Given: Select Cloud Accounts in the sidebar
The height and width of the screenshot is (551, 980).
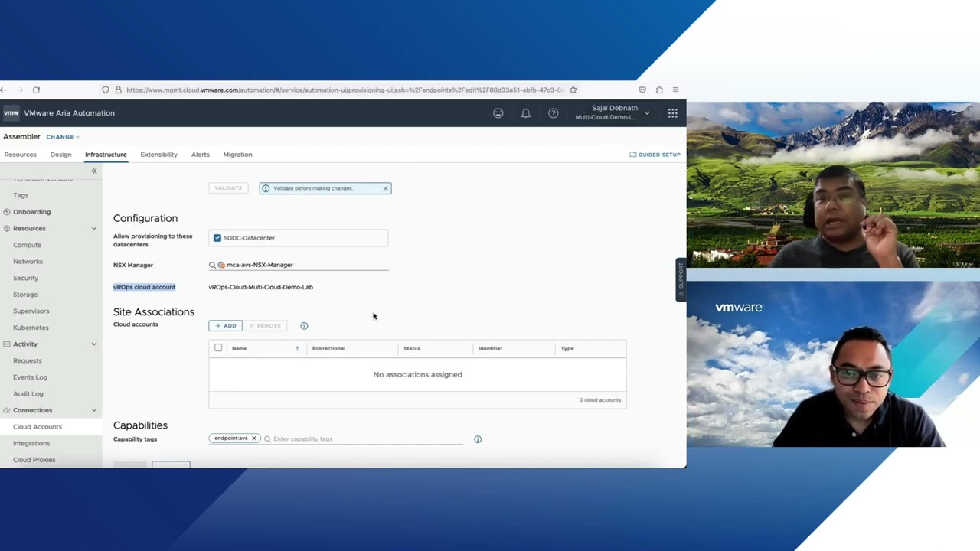Looking at the screenshot, I should point(38,427).
